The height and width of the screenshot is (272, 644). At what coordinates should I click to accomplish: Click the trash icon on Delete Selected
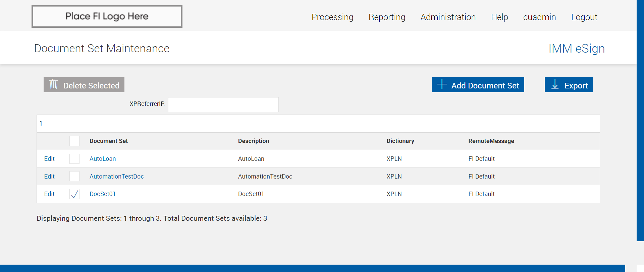54,84
